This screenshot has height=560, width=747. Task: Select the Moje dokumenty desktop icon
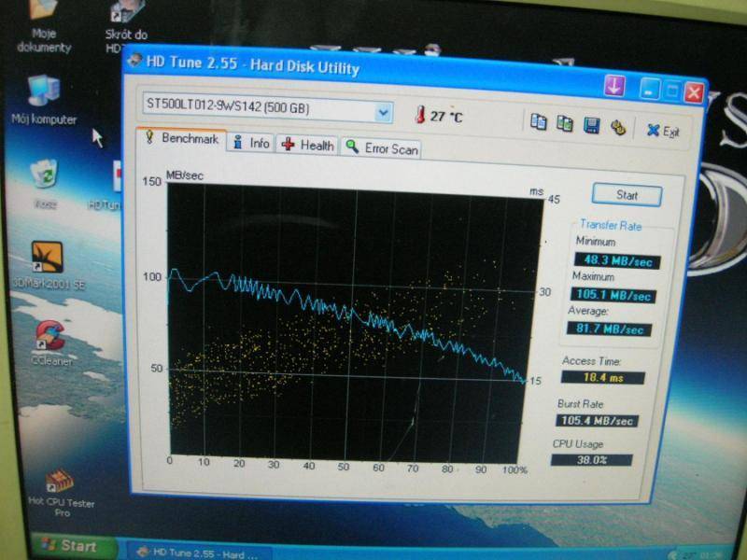point(44,27)
